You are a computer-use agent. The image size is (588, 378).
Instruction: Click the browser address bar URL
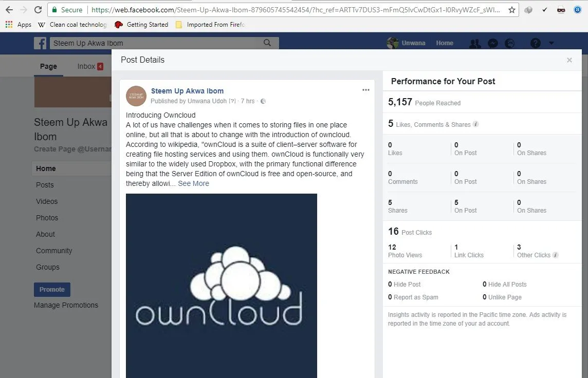296,10
